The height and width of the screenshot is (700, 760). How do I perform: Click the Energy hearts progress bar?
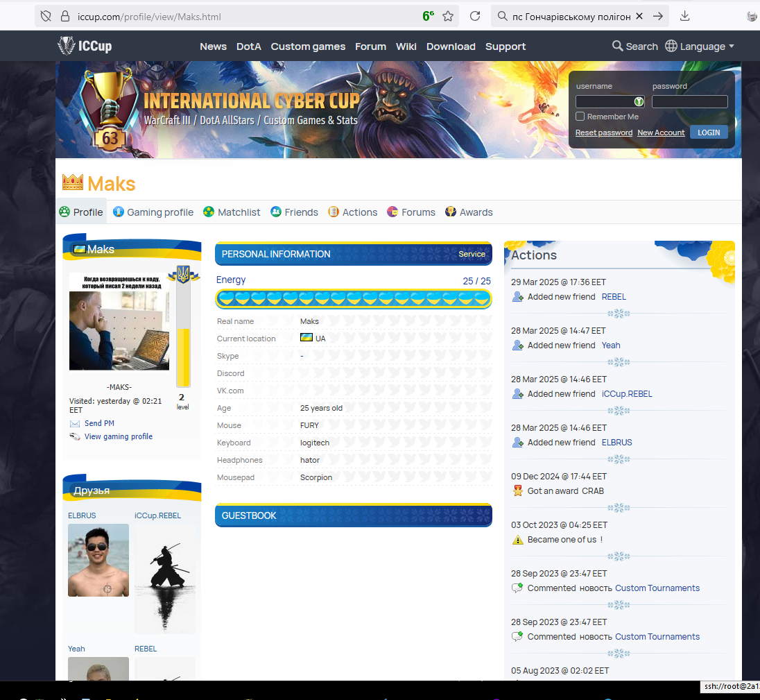(x=354, y=298)
